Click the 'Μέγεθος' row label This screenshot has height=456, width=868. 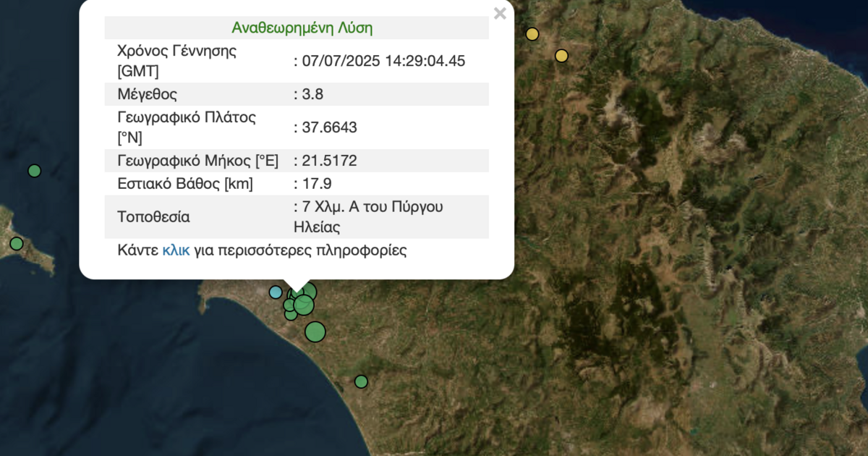(147, 94)
